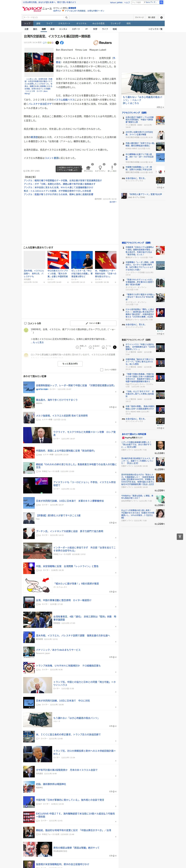
Task: Open settings via the gear icon
Action: point(161,18)
